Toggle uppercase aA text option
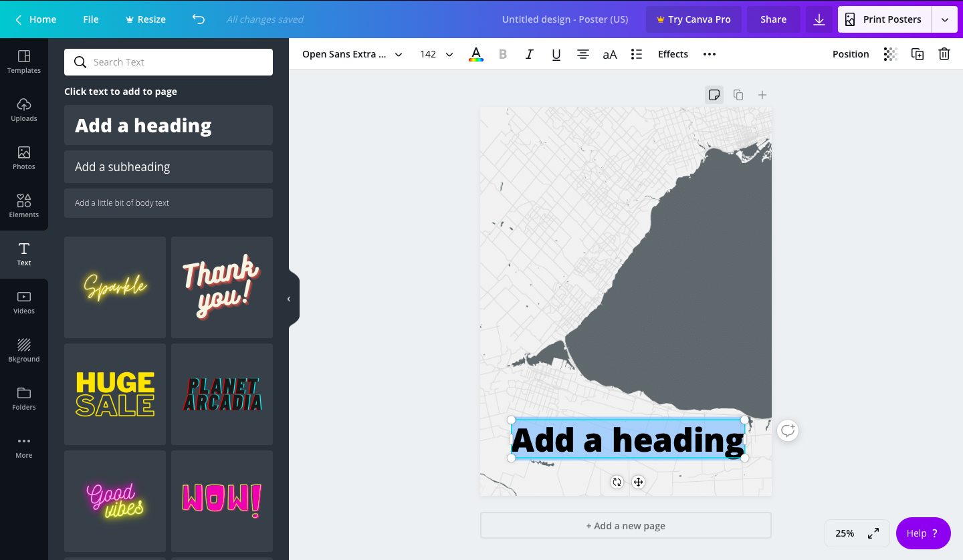 pyautogui.click(x=610, y=54)
